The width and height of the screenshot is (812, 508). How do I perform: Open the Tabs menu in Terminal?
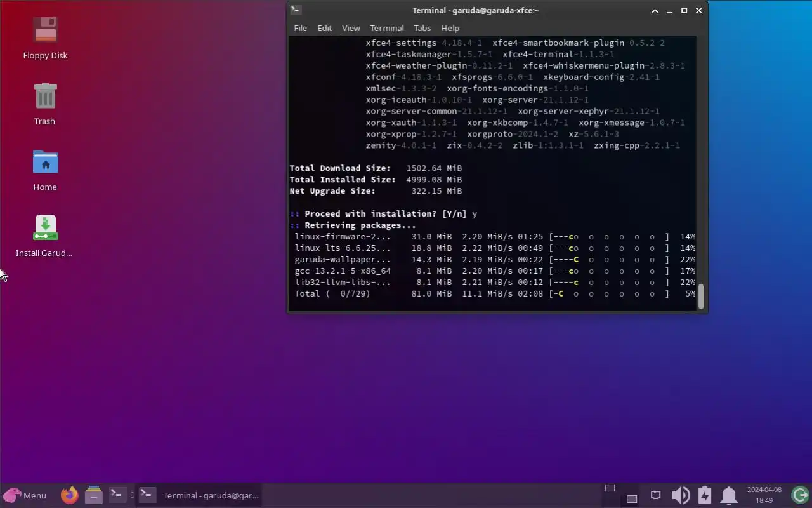click(x=422, y=28)
